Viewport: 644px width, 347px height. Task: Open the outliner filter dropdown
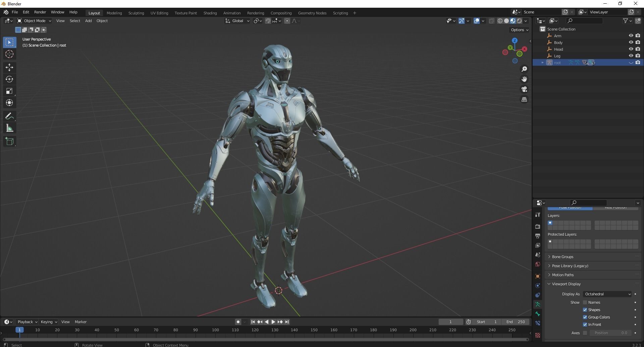point(627,21)
